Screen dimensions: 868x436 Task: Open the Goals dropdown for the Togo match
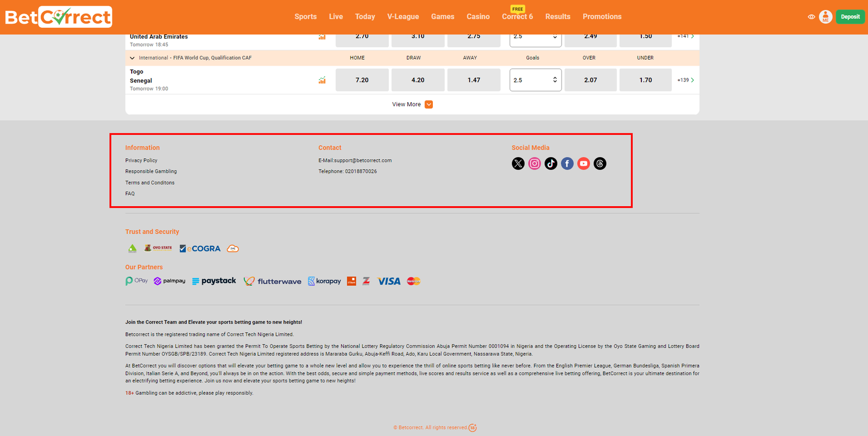click(x=535, y=80)
